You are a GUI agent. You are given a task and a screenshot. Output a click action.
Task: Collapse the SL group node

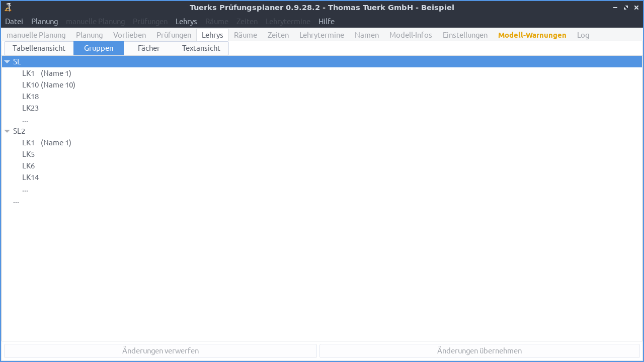tap(7, 61)
